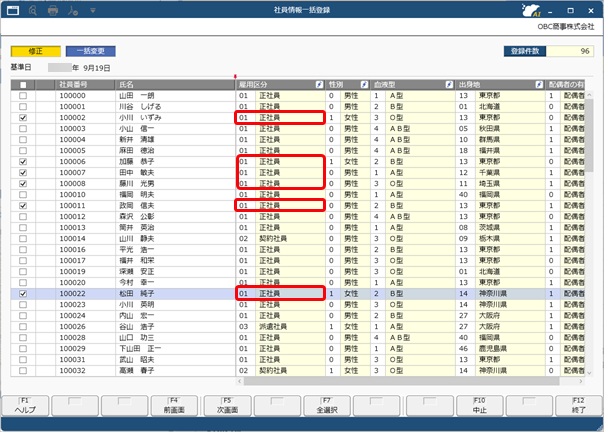Click the 福井県 cell for 100005
Image resolution: width=604 pixels, height=432 pixels.
click(x=510, y=151)
